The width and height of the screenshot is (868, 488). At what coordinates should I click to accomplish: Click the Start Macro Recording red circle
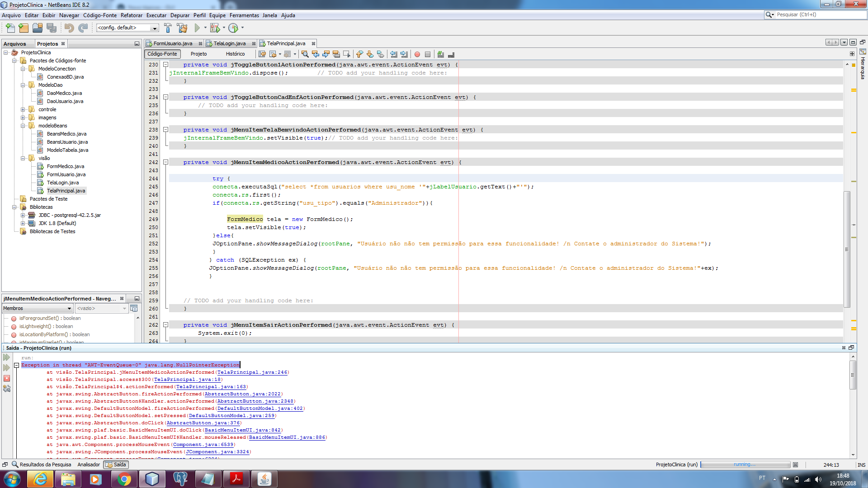(417, 54)
